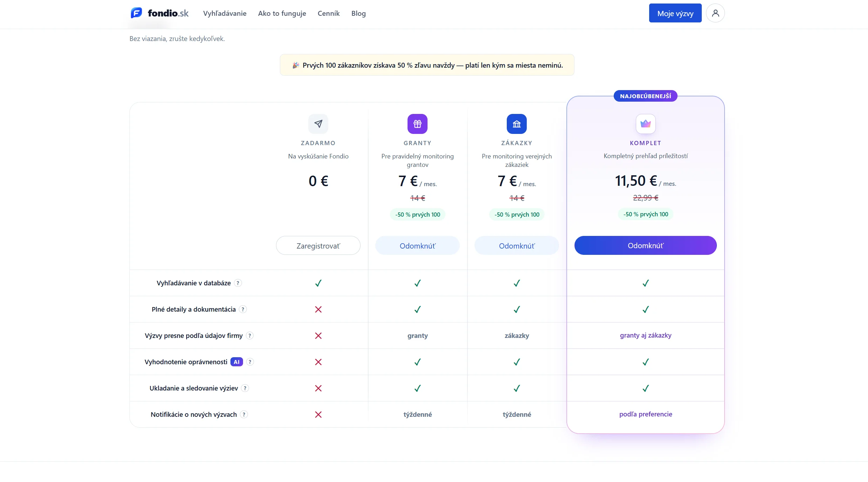Click Odomknúť under the Granty plan

pos(417,245)
